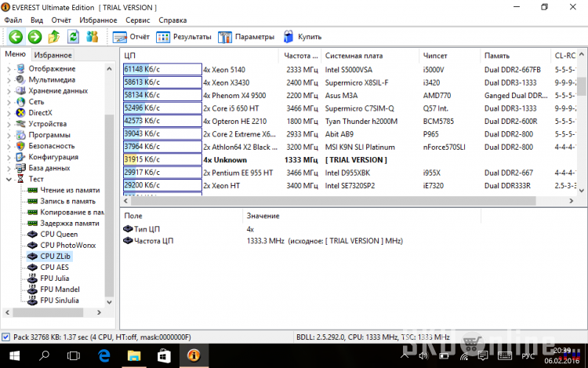Select the CPU PhotoWorxx benchmark icon
The image size is (588, 368).
[33, 246]
